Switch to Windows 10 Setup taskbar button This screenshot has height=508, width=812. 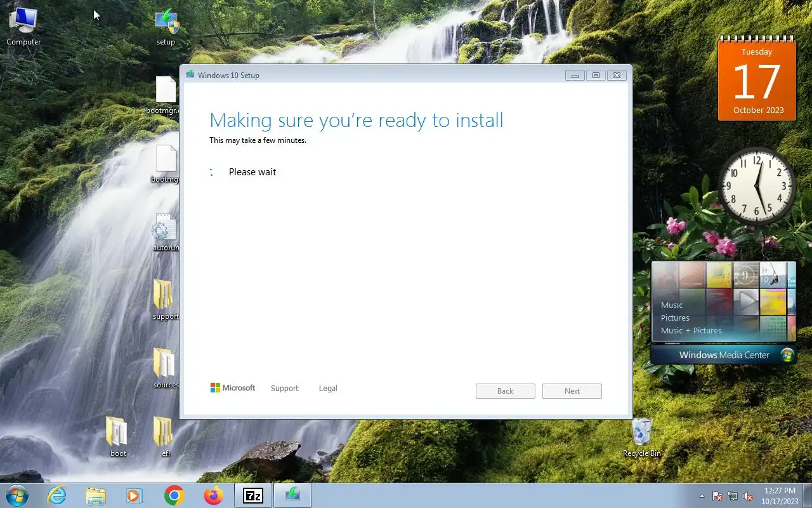click(292, 495)
